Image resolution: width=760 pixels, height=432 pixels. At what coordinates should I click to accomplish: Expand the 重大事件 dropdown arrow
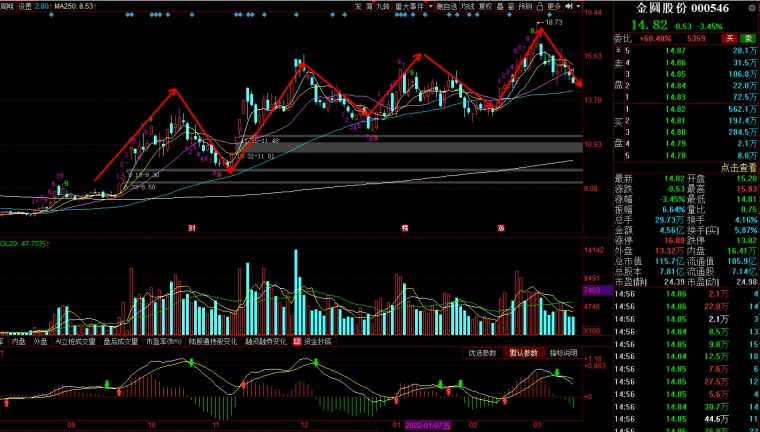coord(430,6)
